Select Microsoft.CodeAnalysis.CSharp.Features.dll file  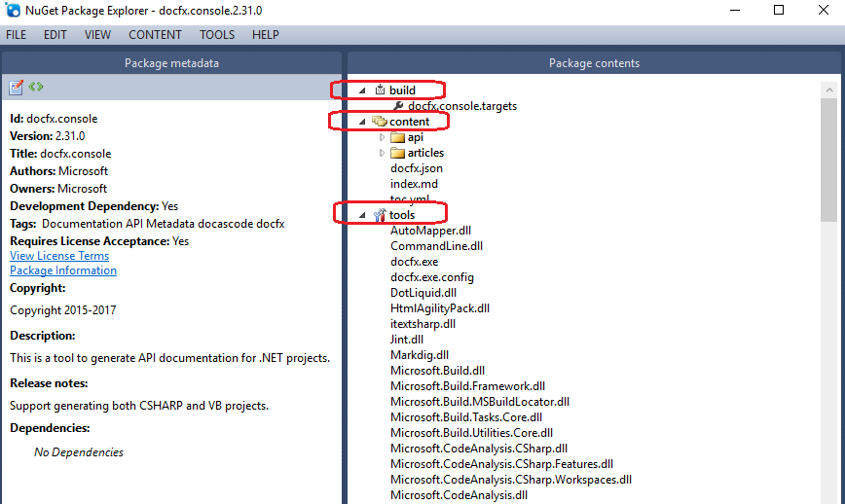(501, 464)
